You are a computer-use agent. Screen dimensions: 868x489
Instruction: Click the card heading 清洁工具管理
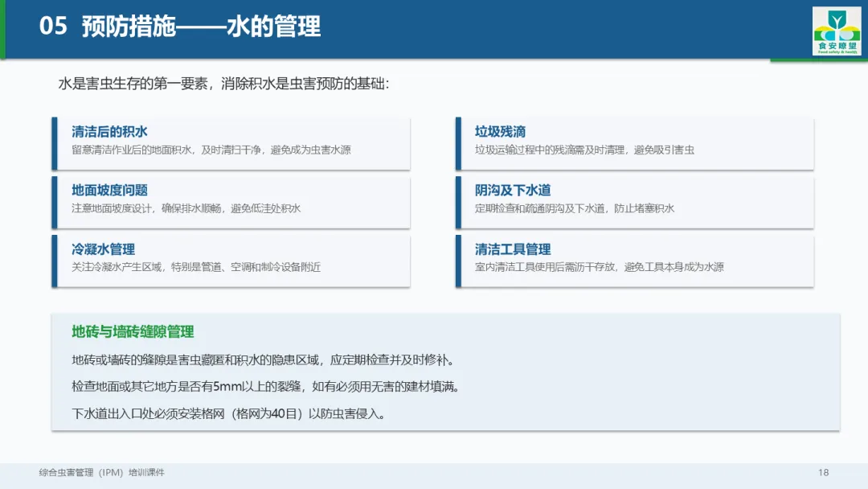513,249
